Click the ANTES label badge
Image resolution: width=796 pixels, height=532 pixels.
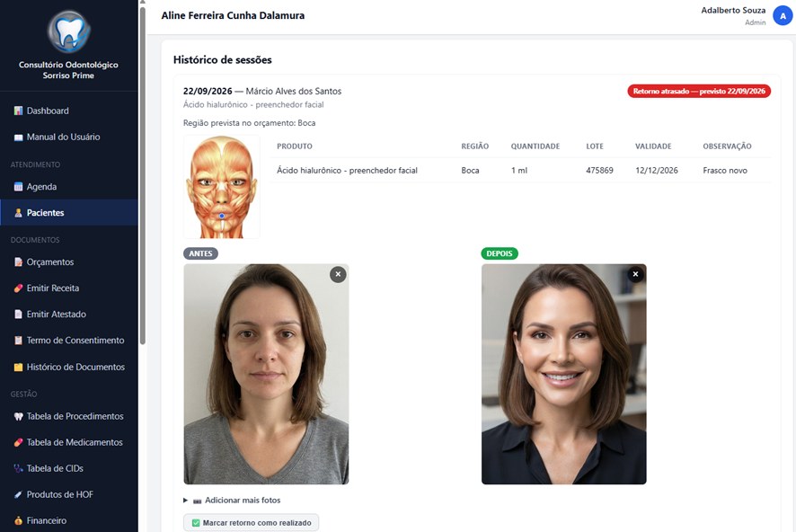[x=200, y=253]
